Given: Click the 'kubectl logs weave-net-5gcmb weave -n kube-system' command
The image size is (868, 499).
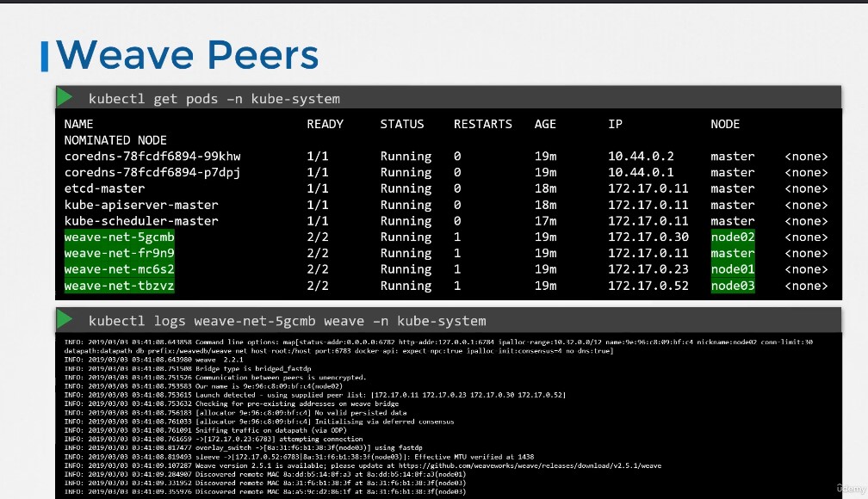Looking at the screenshot, I should (x=288, y=321).
